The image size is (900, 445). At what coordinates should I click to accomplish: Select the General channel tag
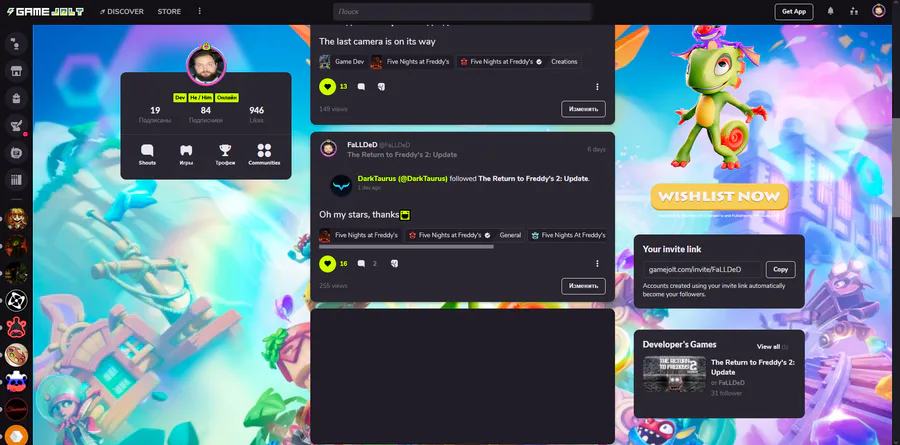coord(510,235)
